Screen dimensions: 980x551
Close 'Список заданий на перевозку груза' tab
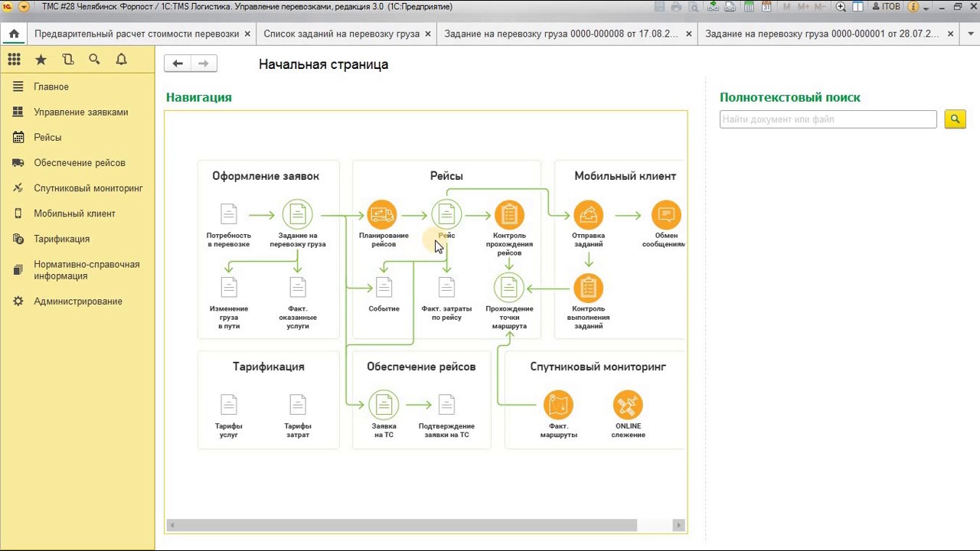click(428, 34)
